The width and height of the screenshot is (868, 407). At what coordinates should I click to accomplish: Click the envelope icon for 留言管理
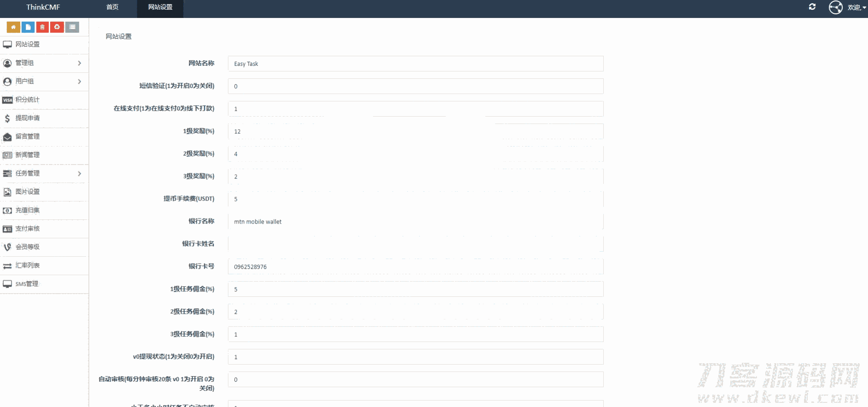pyautogui.click(x=7, y=137)
